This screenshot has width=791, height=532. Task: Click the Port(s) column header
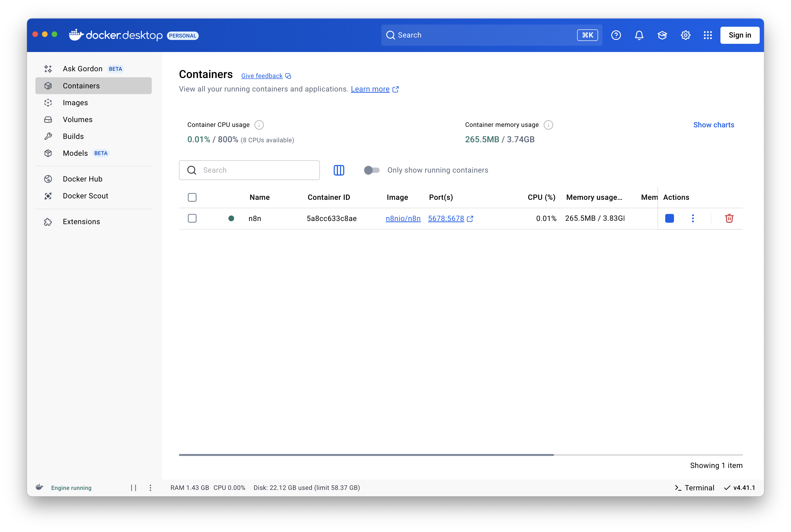pos(441,197)
